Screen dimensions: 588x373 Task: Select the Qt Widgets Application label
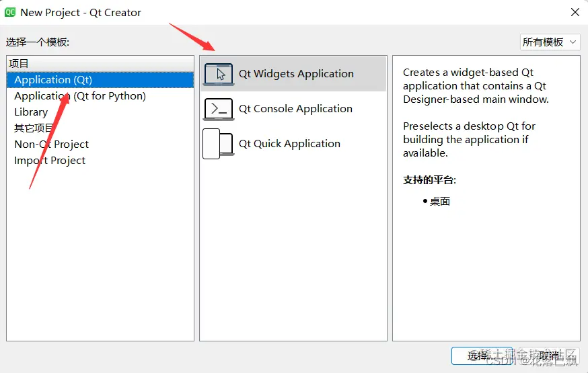(296, 74)
